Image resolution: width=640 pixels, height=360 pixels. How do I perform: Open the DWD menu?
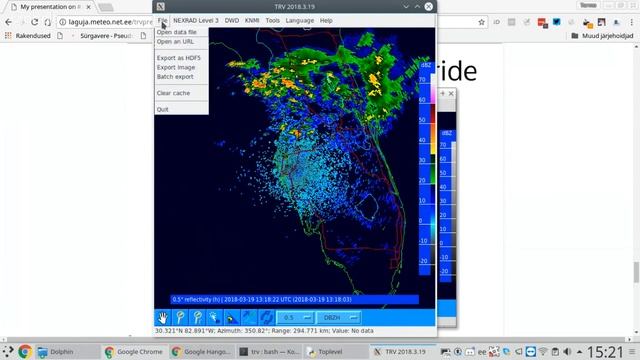231,20
